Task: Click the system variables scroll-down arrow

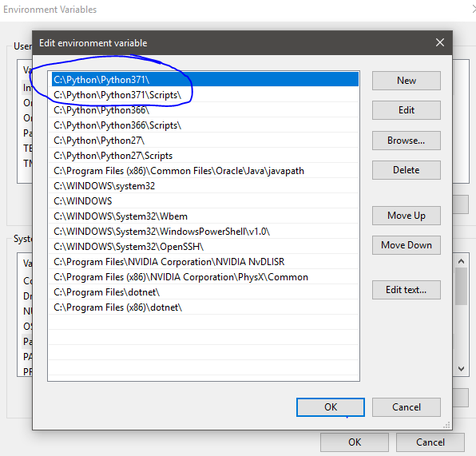Action: click(x=461, y=369)
